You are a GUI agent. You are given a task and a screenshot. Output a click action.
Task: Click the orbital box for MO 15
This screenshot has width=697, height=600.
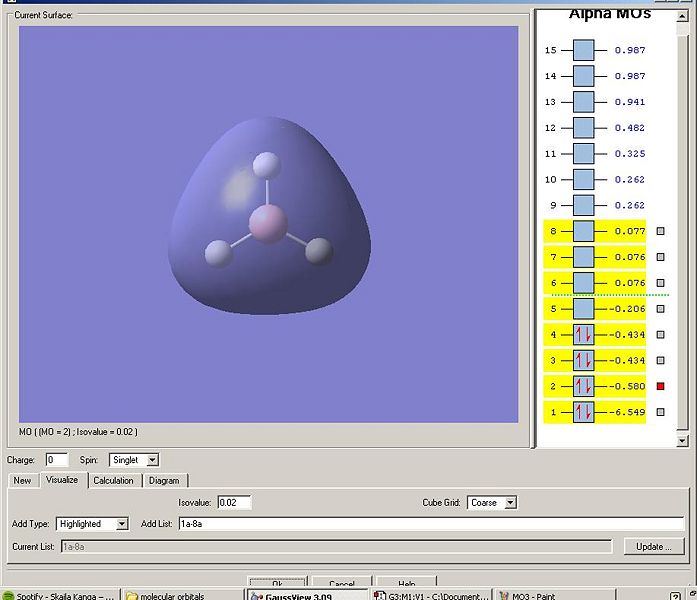(583, 50)
